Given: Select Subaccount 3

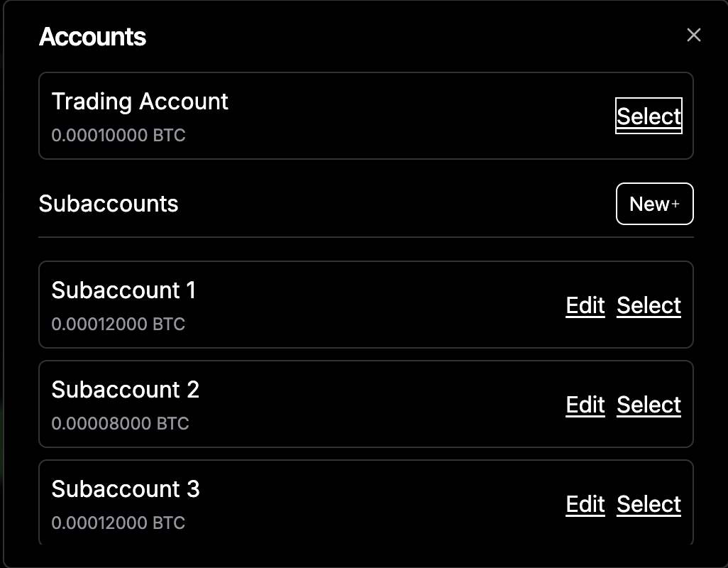Looking at the screenshot, I should [x=648, y=504].
